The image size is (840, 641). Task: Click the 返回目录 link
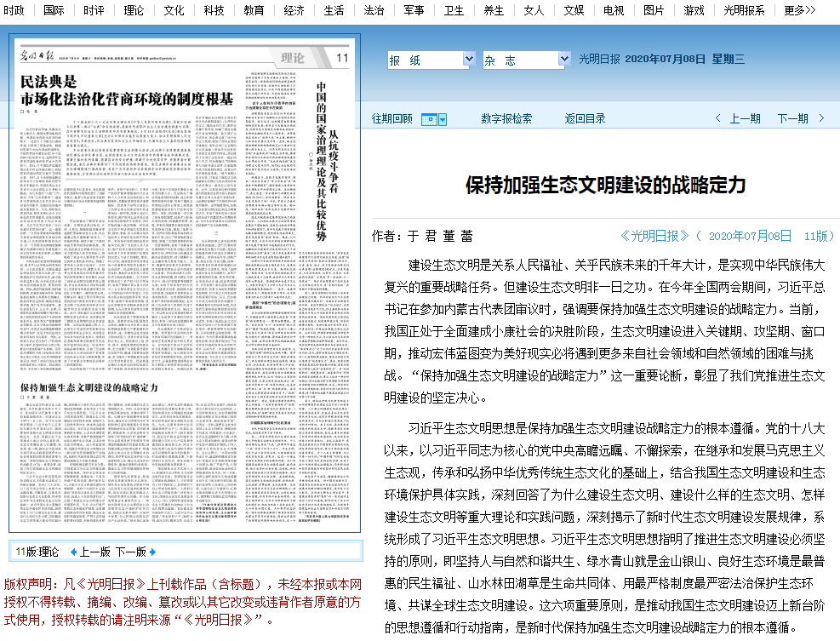tap(586, 119)
